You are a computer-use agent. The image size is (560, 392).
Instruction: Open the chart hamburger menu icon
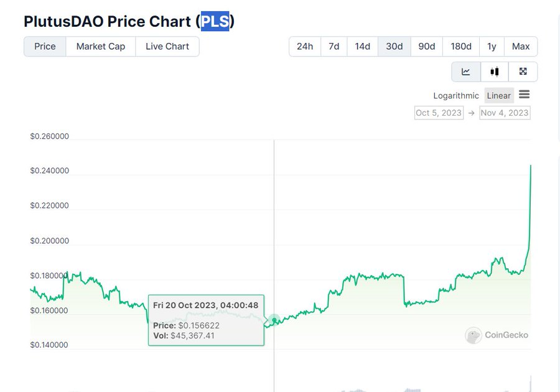click(x=524, y=95)
